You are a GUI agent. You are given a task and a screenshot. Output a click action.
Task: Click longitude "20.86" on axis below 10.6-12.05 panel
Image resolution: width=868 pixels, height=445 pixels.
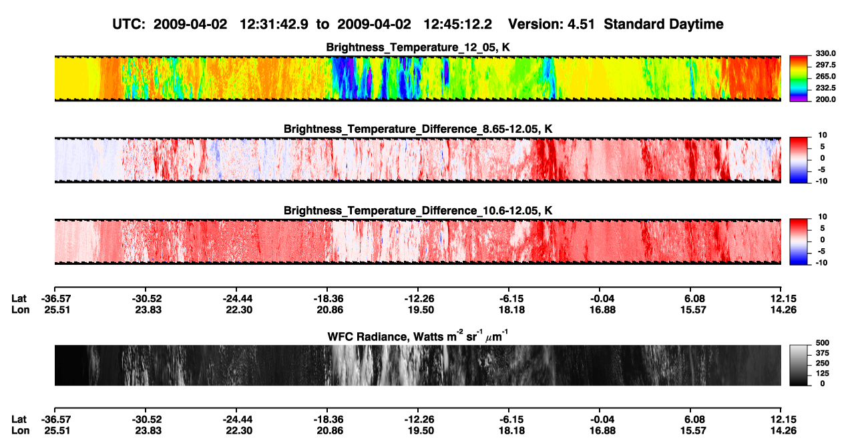(327, 310)
